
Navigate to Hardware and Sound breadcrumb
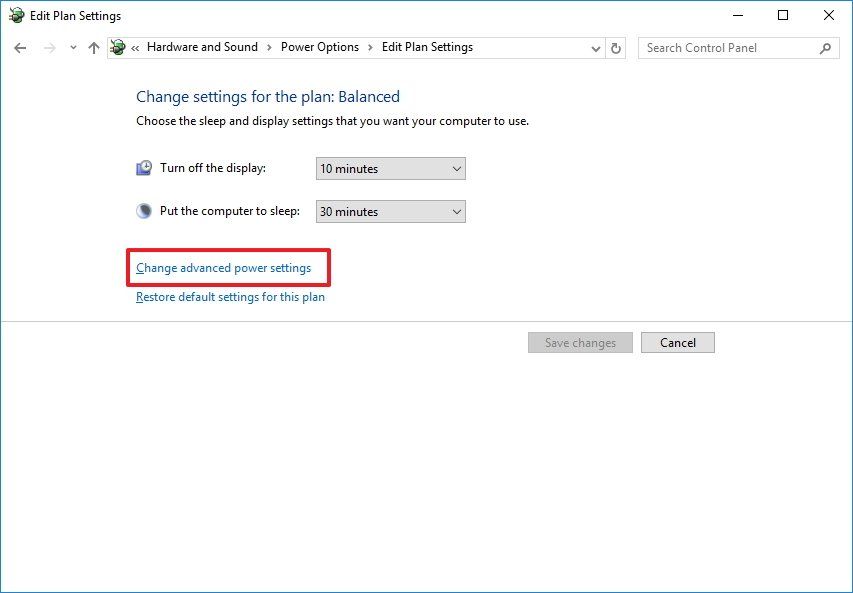coord(202,47)
